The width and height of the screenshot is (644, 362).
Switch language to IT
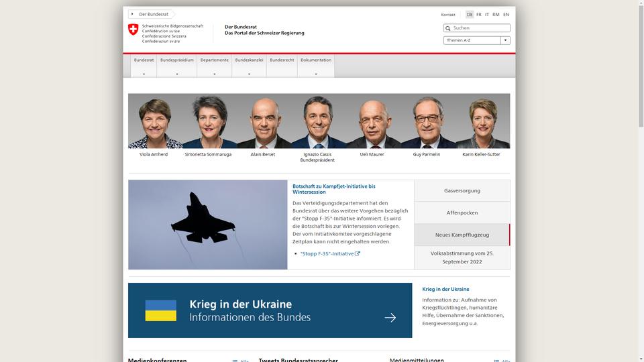[x=487, y=14]
